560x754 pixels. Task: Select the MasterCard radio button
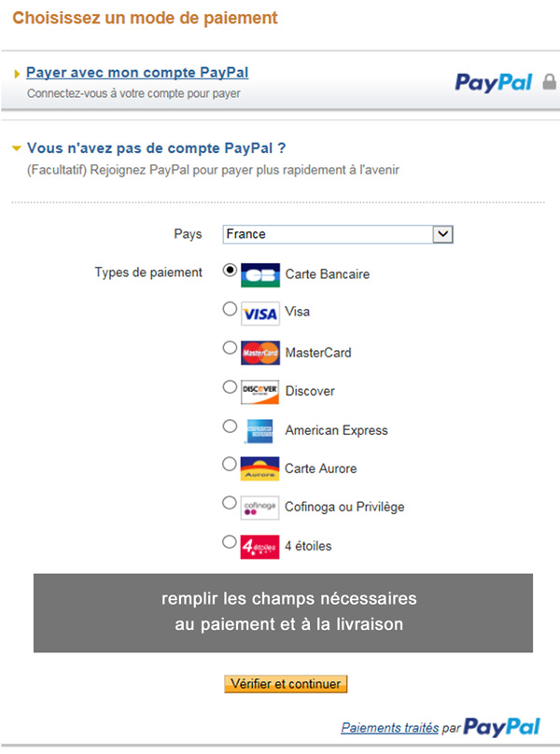pyautogui.click(x=230, y=347)
